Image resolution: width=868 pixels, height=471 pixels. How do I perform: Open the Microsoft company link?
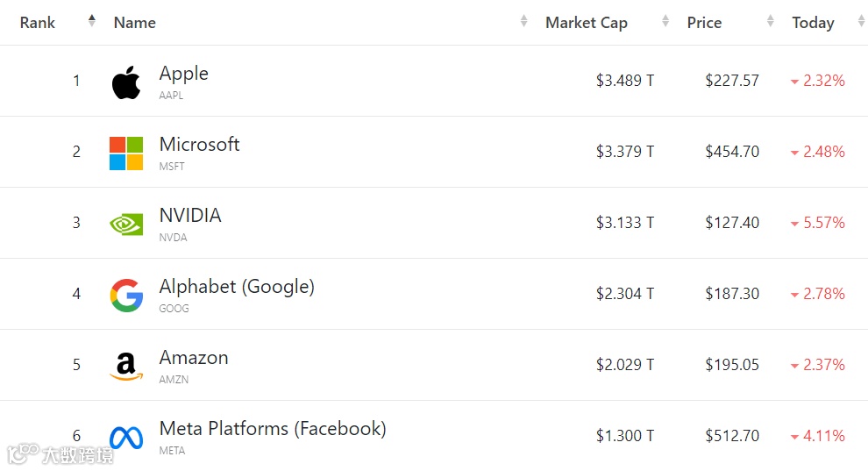tap(199, 145)
